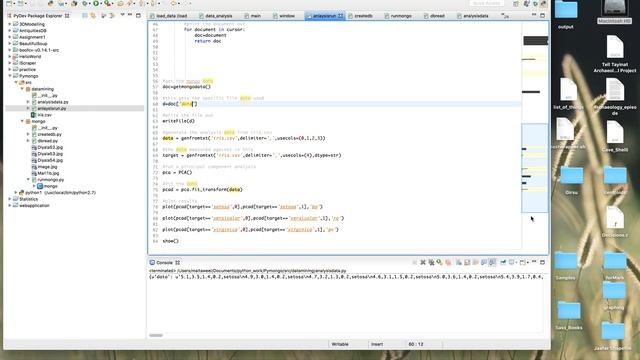Viewport: 640px width, 360px height.
Task: Click the Open Perspective icon
Action: coord(516,4)
